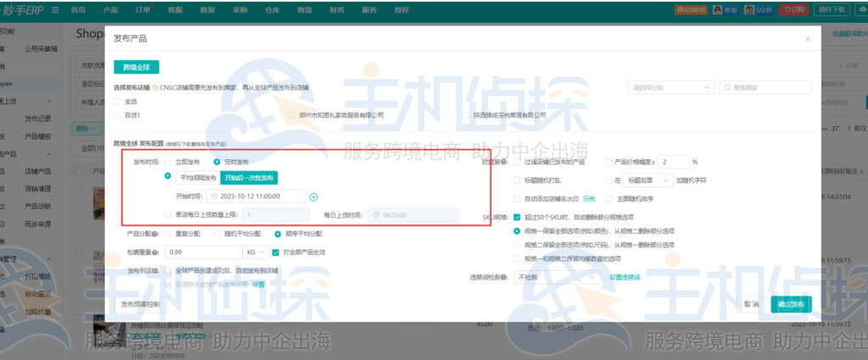
Task: Open 授权 in the top menu
Action: tap(401, 10)
